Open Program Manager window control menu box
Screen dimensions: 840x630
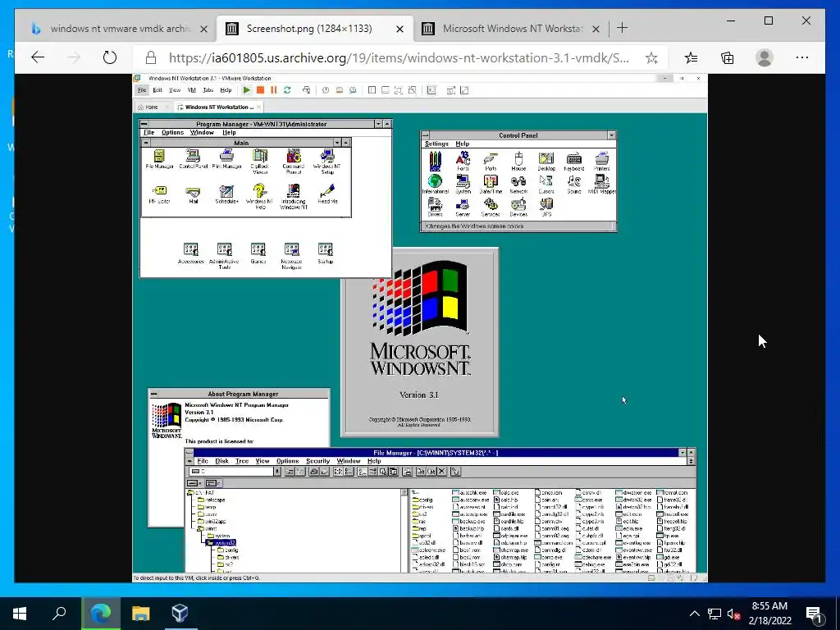144,124
